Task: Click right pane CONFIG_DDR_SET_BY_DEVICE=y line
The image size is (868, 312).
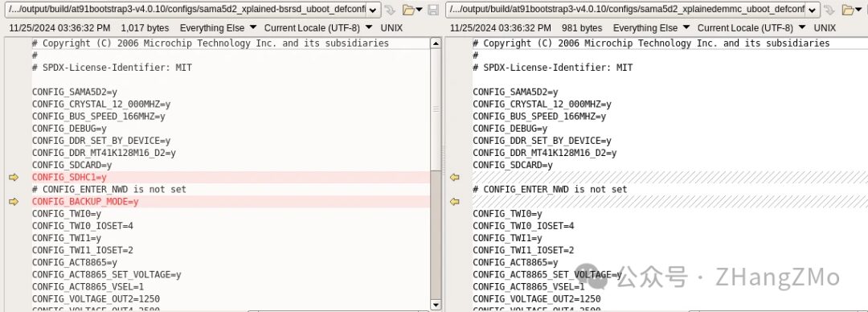Action: pyautogui.click(x=542, y=141)
